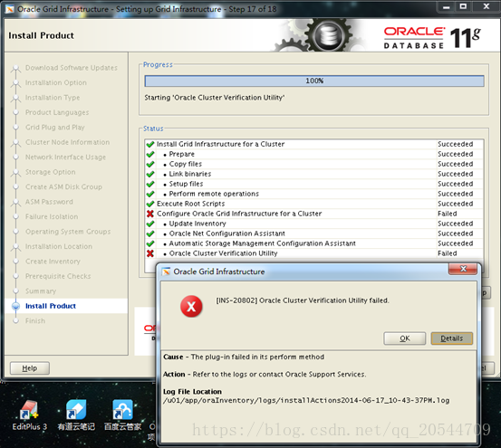This screenshot has width=501, height=448.
Task: Click 'Starting Oracle Cluster Verification Utility' progress text
Action: tap(215, 98)
